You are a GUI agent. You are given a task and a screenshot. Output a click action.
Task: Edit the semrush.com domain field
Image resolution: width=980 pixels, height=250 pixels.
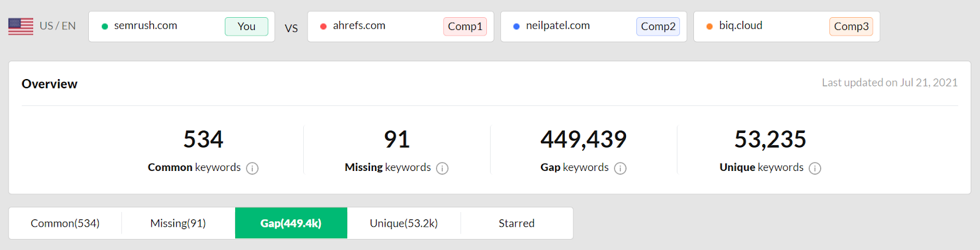point(181,26)
